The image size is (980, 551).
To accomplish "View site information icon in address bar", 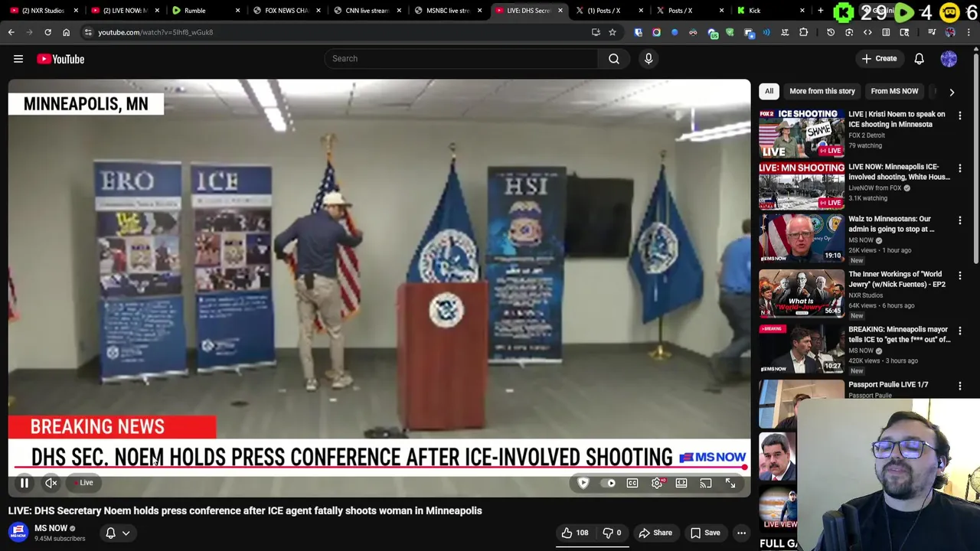I will tap(88, 32).
